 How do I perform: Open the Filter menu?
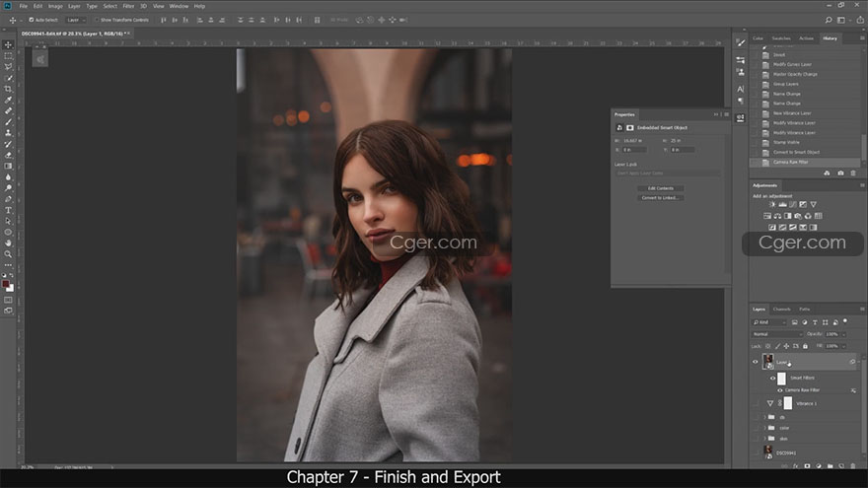[x=128, y=6]
